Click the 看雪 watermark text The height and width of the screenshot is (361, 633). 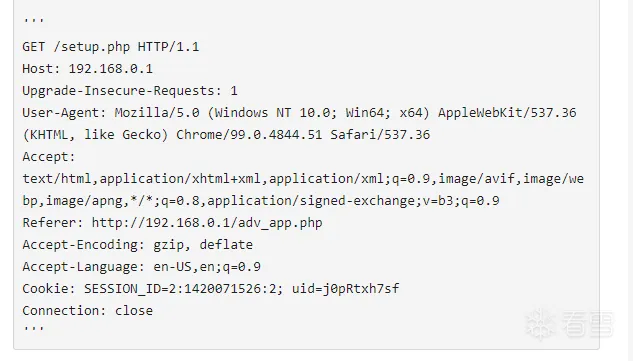[x=588, y=324]
